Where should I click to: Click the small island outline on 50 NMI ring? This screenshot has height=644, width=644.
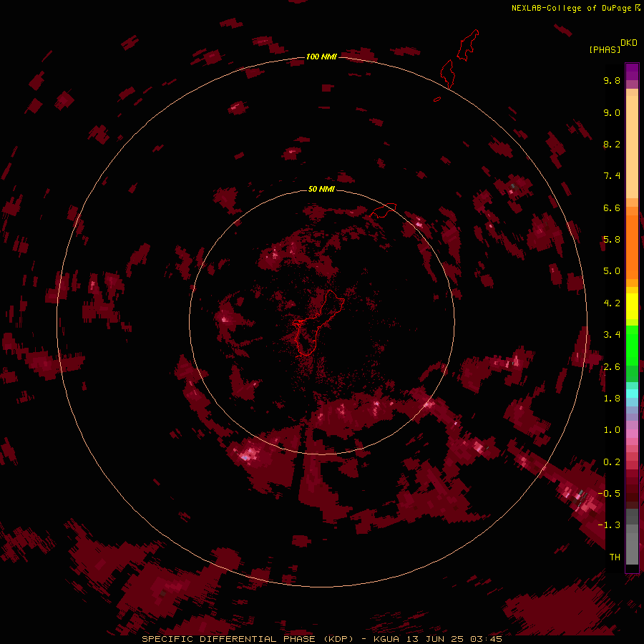pos(384,210)
